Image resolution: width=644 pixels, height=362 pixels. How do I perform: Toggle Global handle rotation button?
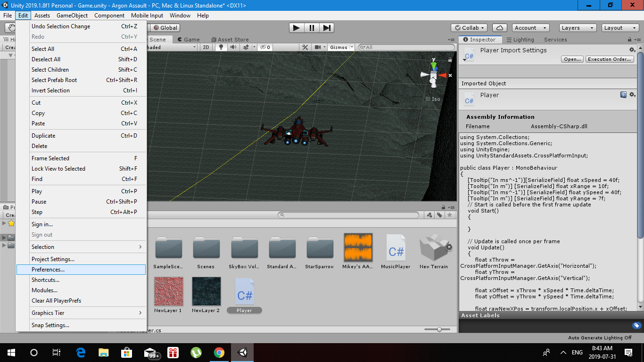[x=165, y=28]
